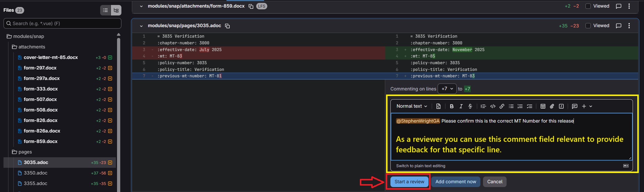
Task: Copy file path of 3035.adoc
Action: pos(227,26)
